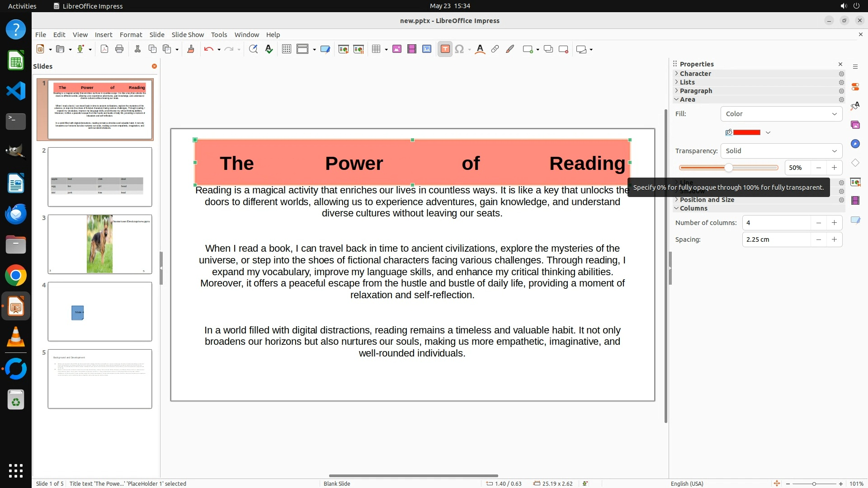Click the Clone Formatting paintbrush icon

coord(190,49)
